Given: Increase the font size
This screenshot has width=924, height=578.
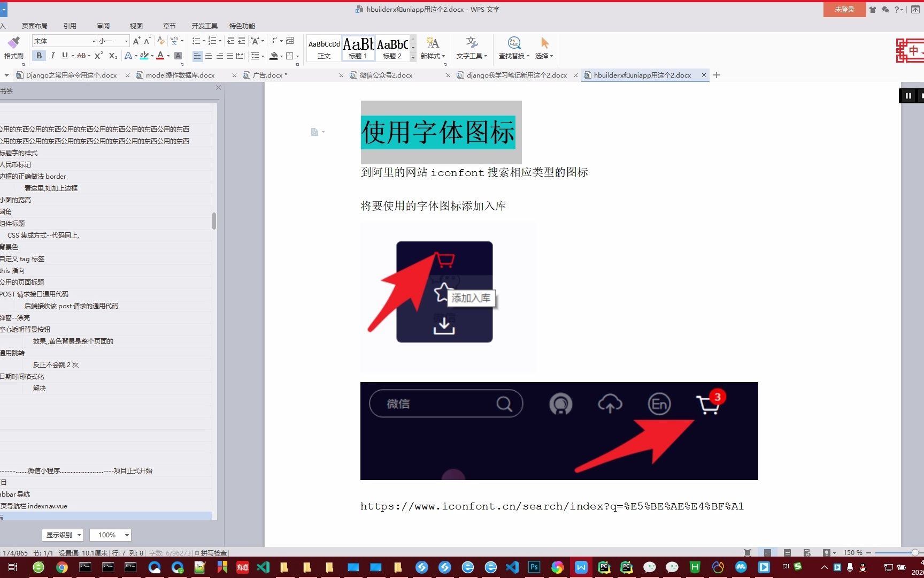Looking at the screenshot, I should tap(135, 40).
